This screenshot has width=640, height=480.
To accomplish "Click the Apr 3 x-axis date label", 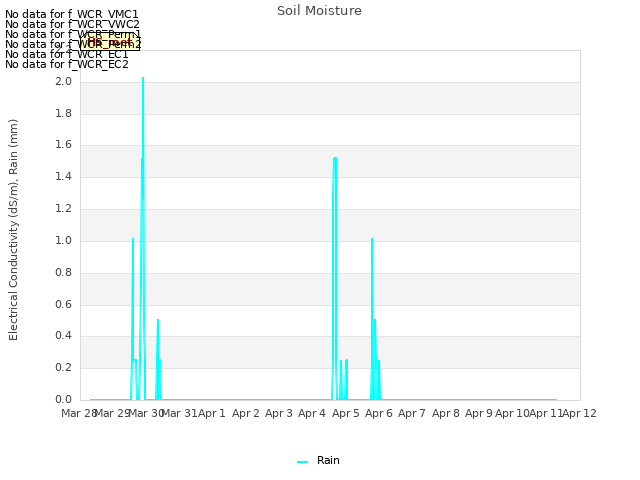I will coord(279,413).
